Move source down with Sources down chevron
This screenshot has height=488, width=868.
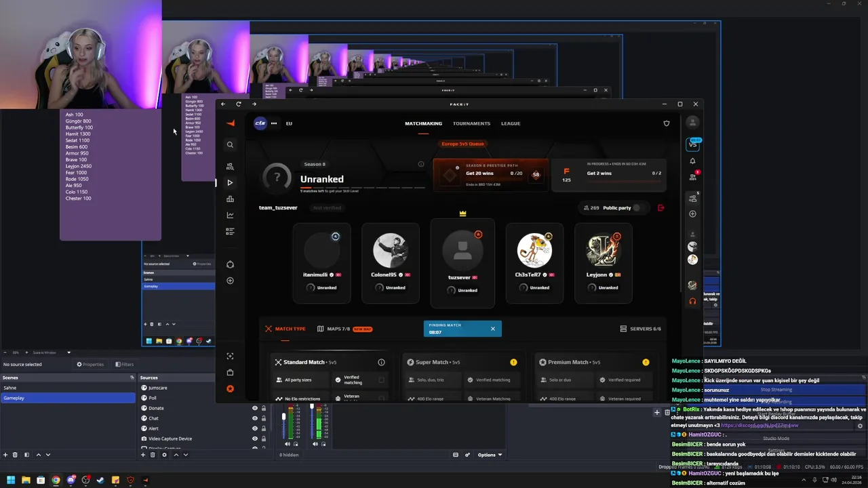186,455
